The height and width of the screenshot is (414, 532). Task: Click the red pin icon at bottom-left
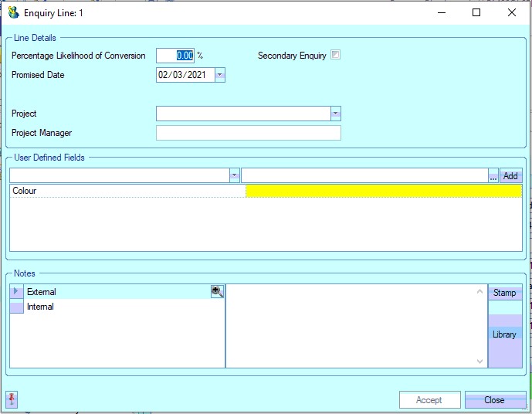pos(12,399)
